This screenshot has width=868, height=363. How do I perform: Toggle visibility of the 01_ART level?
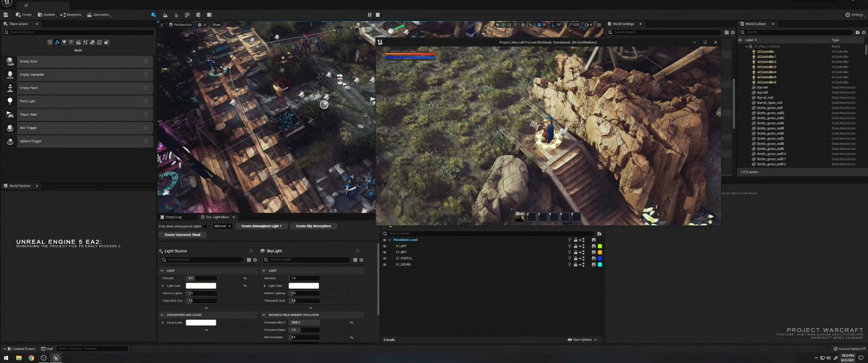(x=384, y=246)
